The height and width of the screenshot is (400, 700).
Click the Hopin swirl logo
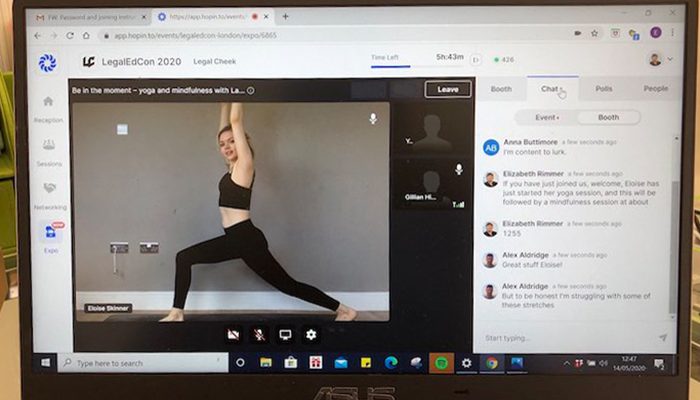(47, 62)
